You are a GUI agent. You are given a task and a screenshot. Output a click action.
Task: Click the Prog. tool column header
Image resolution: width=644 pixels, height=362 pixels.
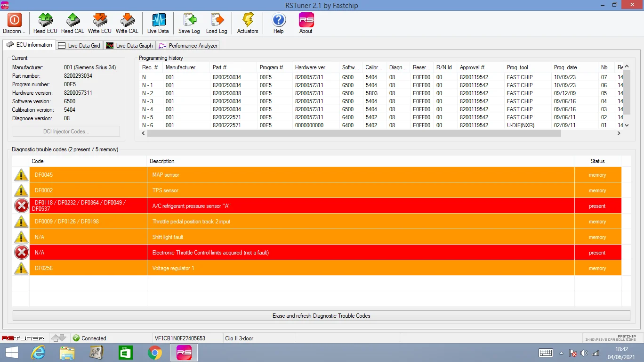pyautogui.click(x=528, y=67)
